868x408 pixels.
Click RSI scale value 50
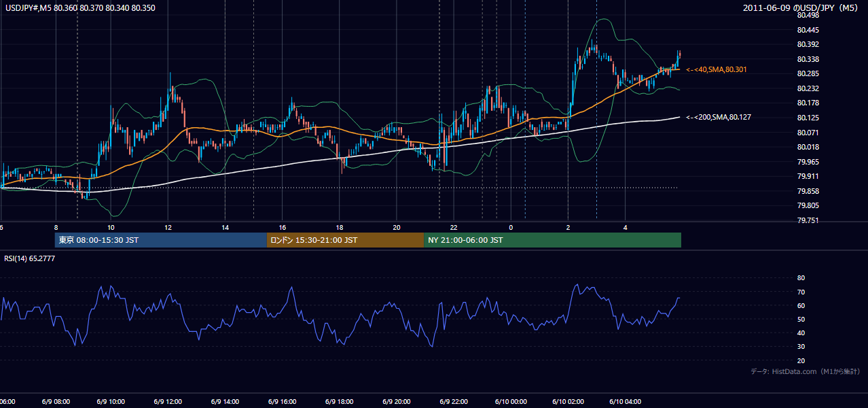(801, 319)
